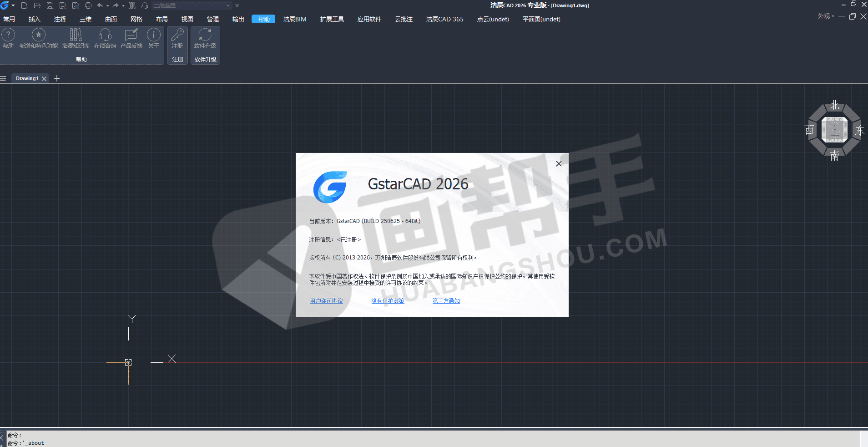The width and height of the screenshot is (868, 447).
Task: Click the version text GstarCAD (BUILD 250625 - 64Bit)
Action: click(378, 221)
